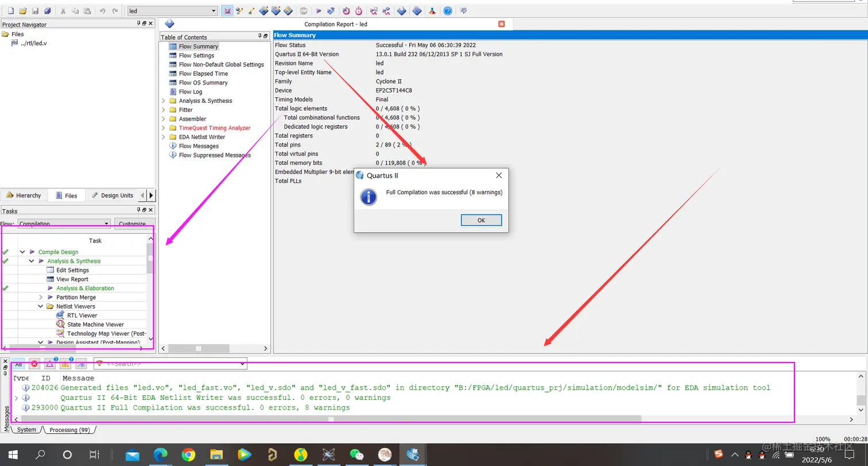Switch to the System messages tab
Image resolution: width=868 pixels, height=466 pixels.
tap(26, 430)
